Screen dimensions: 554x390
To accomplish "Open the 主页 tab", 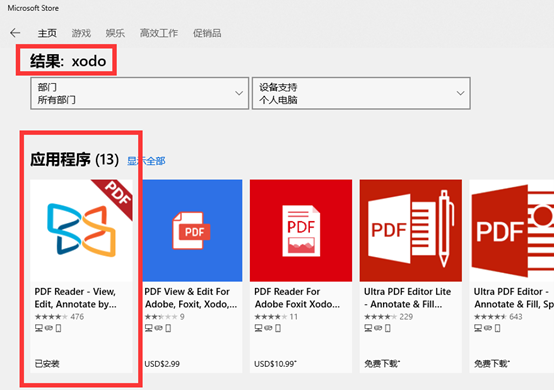I will click(47, 33).
